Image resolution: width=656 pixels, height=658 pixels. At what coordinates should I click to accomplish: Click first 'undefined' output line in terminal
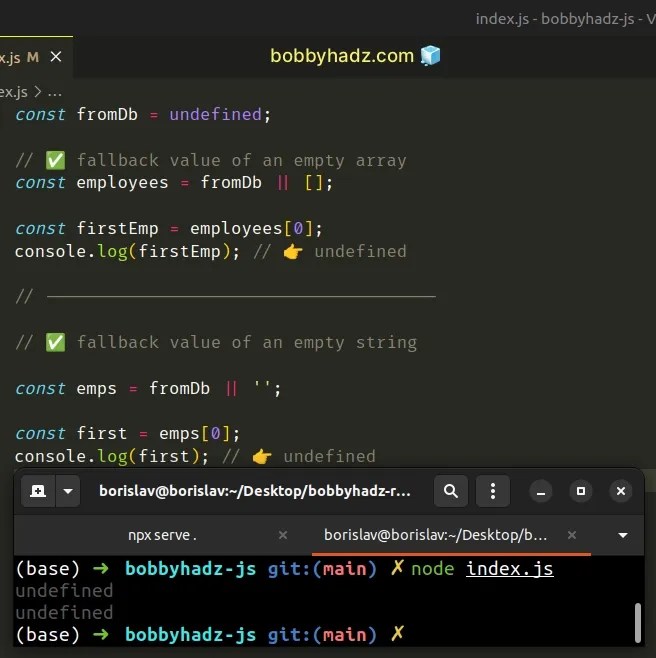pyautogui.click(x=64, y=591)
